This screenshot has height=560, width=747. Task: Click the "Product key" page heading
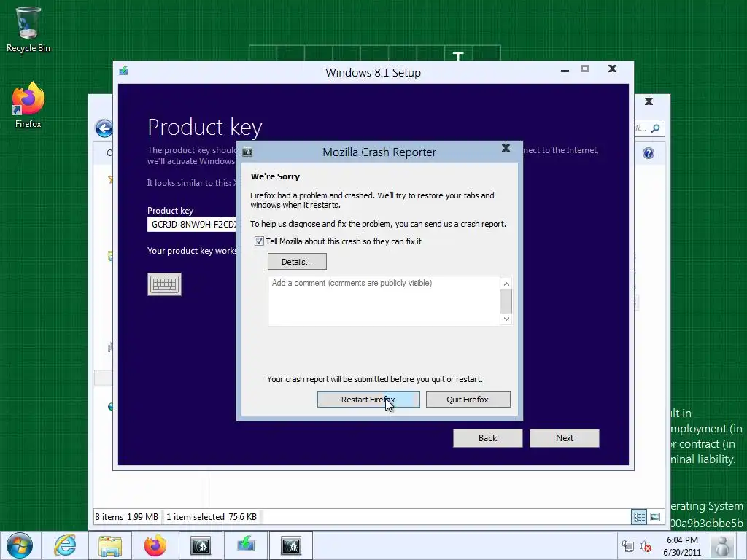pyautogui.click(x=205, y=128)
